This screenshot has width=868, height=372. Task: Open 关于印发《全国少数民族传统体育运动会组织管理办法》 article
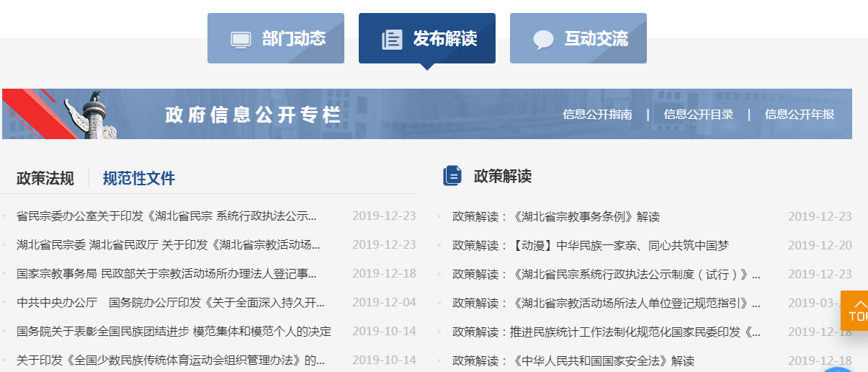170,360
